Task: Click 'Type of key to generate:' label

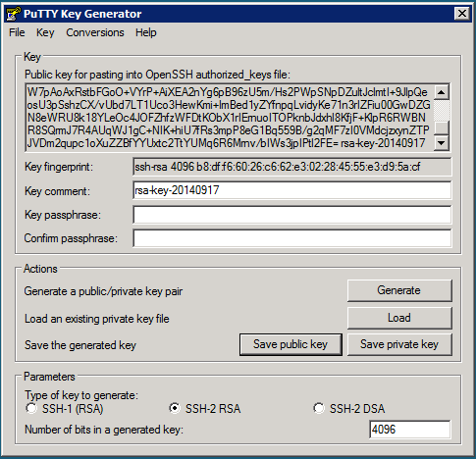Action: tap(81, 395)
